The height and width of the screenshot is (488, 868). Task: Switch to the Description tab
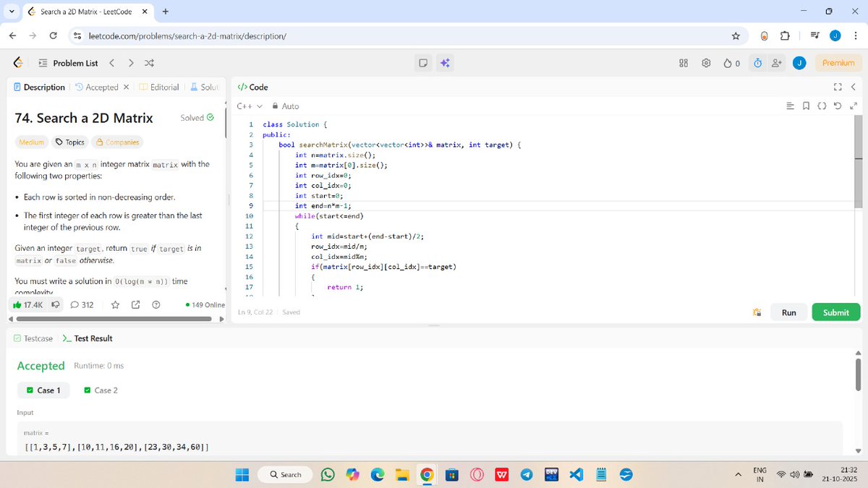point(39,87)
